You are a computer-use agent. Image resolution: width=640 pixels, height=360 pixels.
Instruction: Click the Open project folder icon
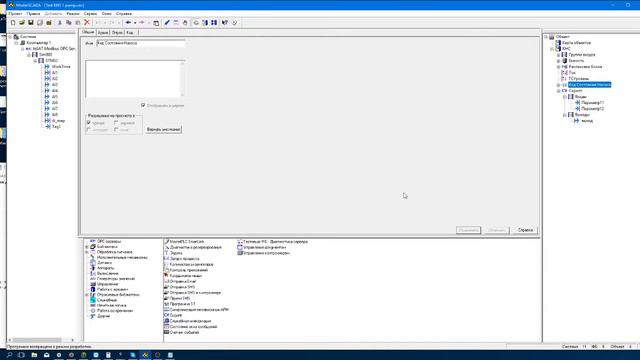pyautogui.click(x=22, y=23)
